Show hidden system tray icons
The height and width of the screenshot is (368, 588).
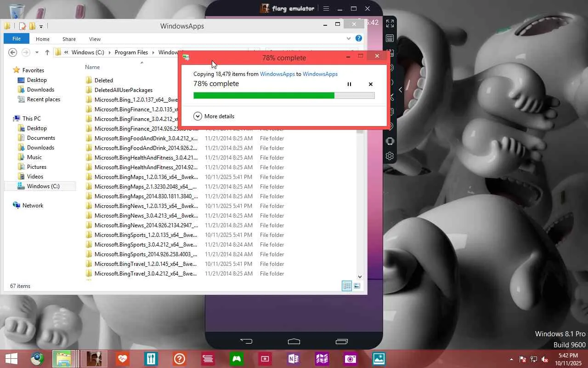[x=511, y=359]
